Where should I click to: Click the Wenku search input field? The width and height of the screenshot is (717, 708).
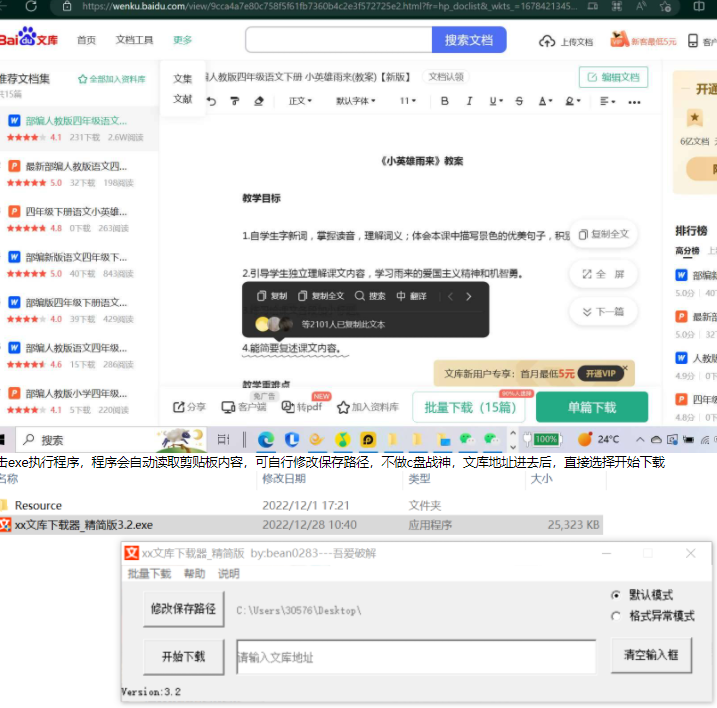tap(338, 40)
